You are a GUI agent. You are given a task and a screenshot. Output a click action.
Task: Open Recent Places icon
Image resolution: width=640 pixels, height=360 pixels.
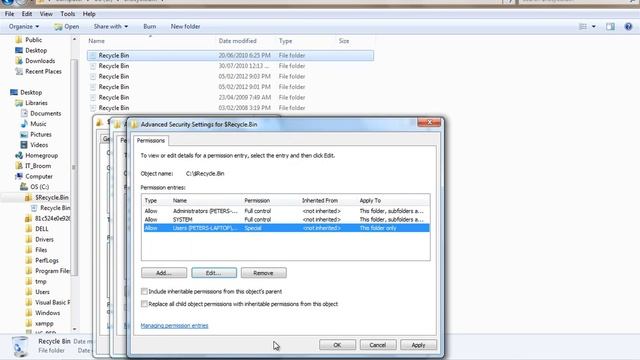(x=19, y=71)
